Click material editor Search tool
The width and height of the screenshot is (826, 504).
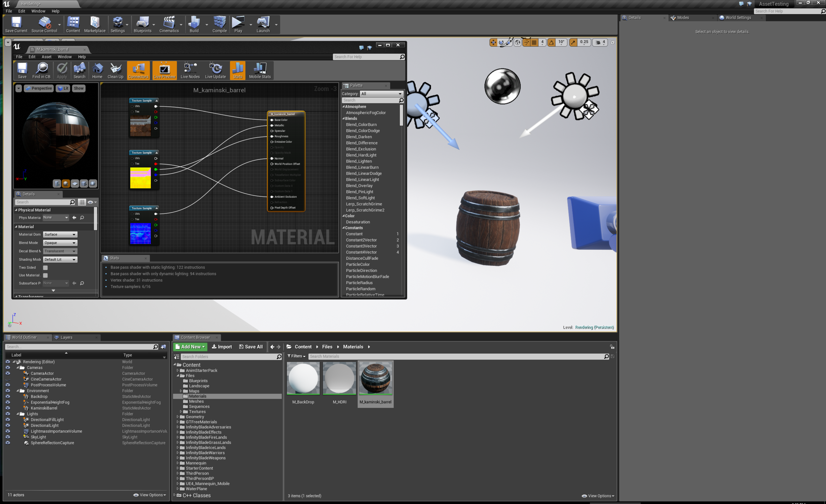(79, 71)
